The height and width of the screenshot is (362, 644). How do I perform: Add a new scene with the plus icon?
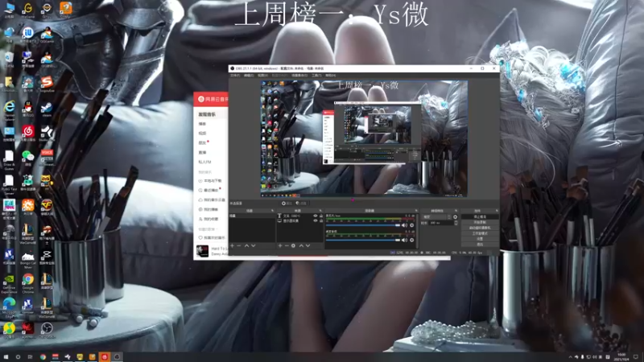(232, 245)
